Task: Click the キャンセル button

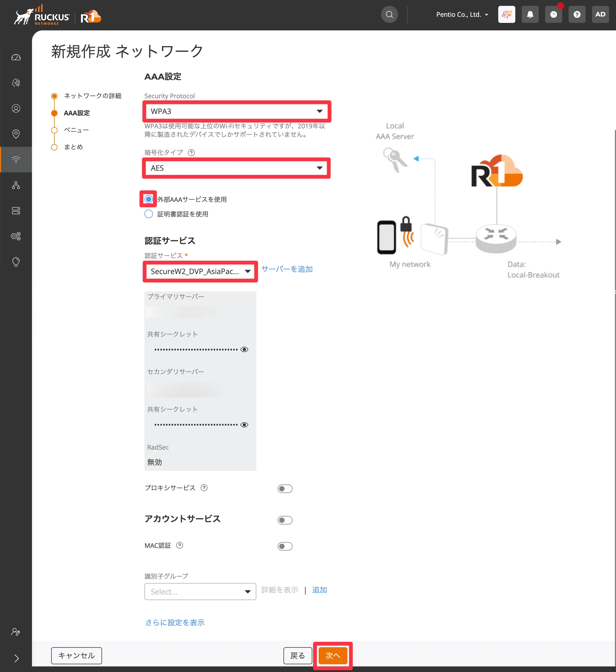Action: (x=76, y=656)
